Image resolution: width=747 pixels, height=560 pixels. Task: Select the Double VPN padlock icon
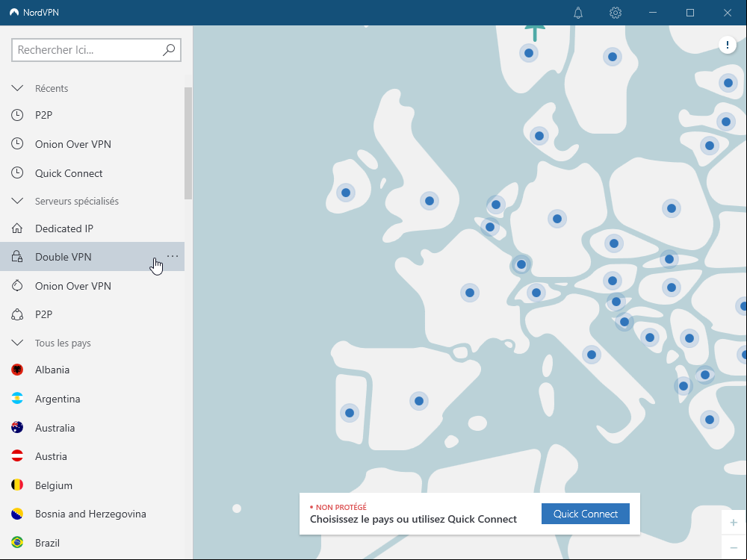(x=17, y=257)
